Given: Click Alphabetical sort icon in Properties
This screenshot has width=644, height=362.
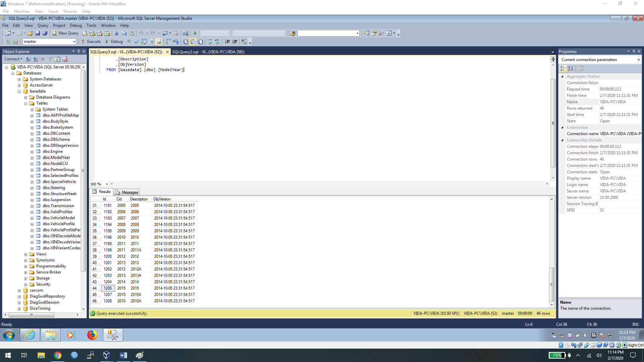Looking at the screenshot, I should point(570,68).
